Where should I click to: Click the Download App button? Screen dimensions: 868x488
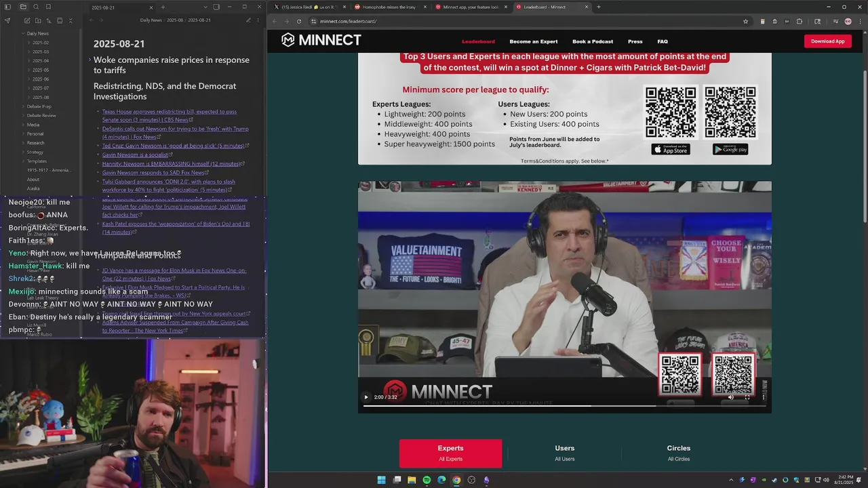pyautogui.click(x=827, y=41)
